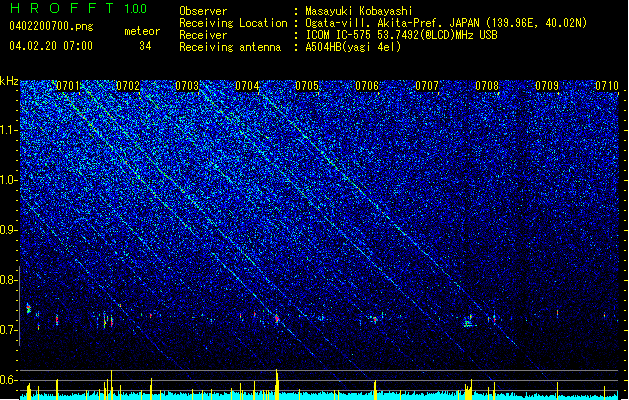
Task: Click the 0709 time marker
Action: (547, 86)
